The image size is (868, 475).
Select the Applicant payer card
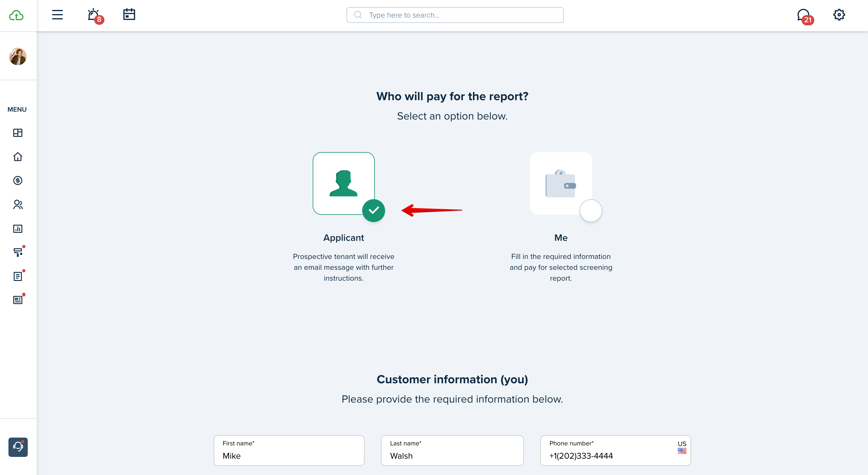click(x=343, y=183)
